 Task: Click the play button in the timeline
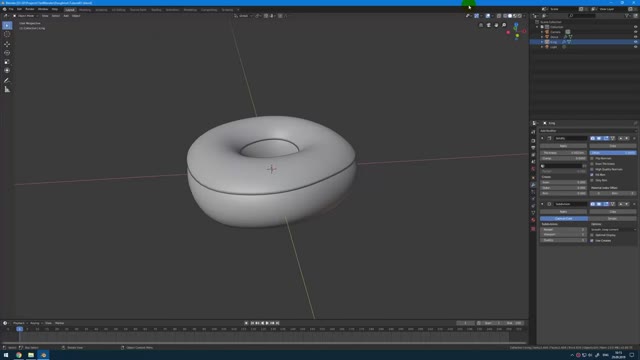[267, 323]
